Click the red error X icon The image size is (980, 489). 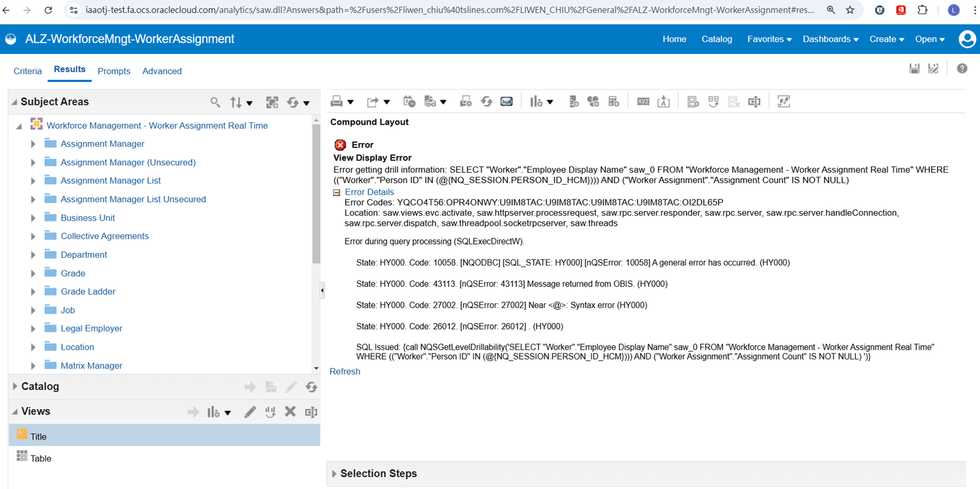tap(340, 145)
